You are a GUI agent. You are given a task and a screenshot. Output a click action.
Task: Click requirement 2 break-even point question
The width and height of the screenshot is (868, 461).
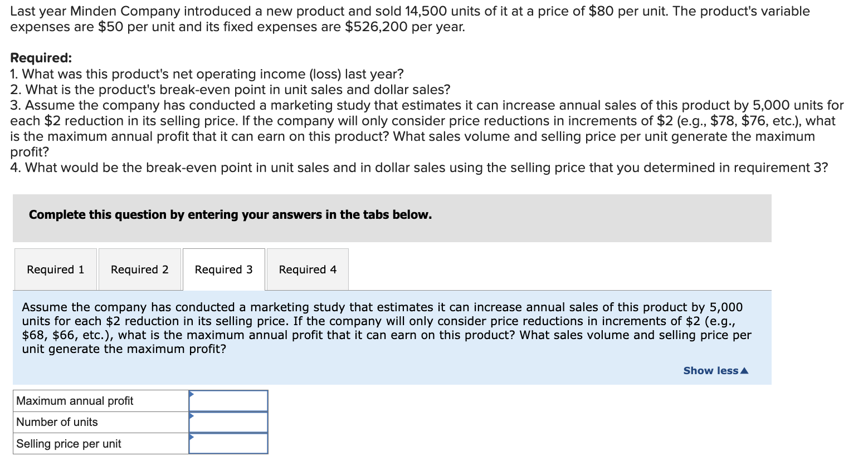[x=230, y=90]
